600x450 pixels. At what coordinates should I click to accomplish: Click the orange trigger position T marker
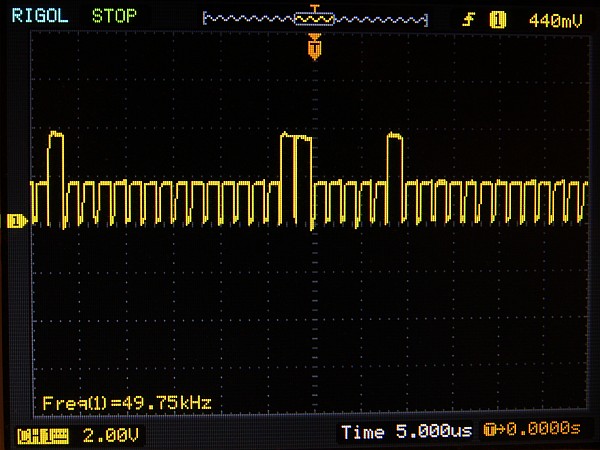(316, 46)
